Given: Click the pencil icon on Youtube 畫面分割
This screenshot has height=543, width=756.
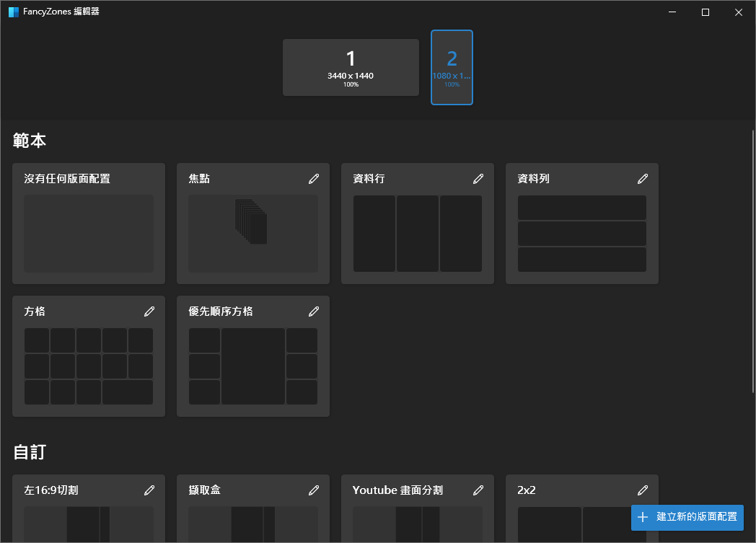Looking at the screenshot, I should pos(478,490).
